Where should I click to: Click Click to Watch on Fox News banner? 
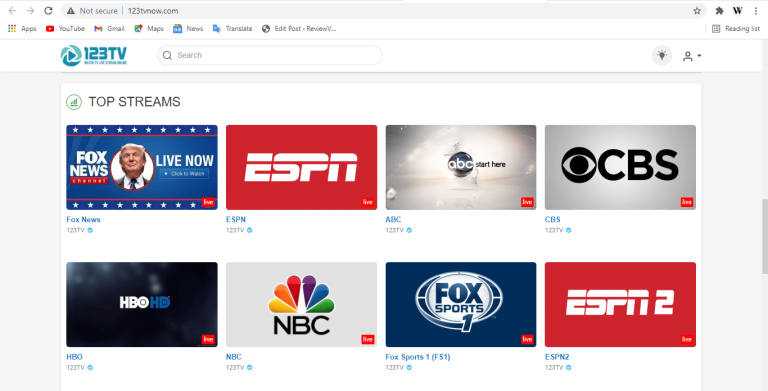pos(185,173)
